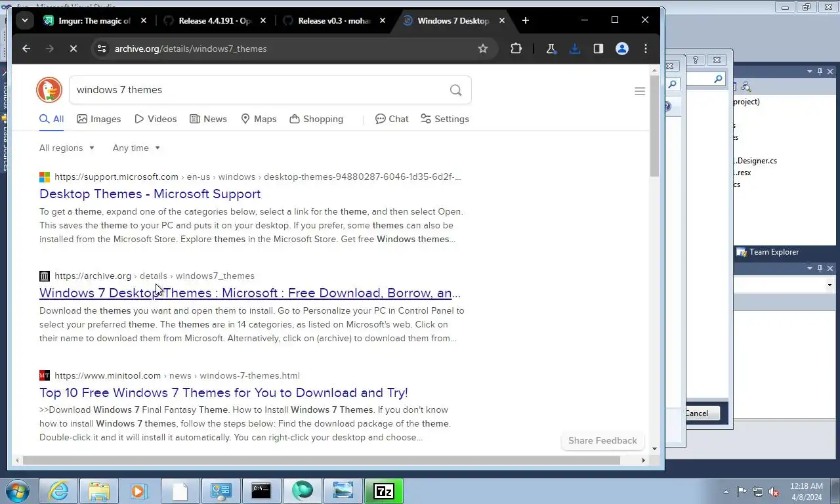Open site information icon in address bar
The width and height of the screenshot is (840, 504).
click(100, 49)
